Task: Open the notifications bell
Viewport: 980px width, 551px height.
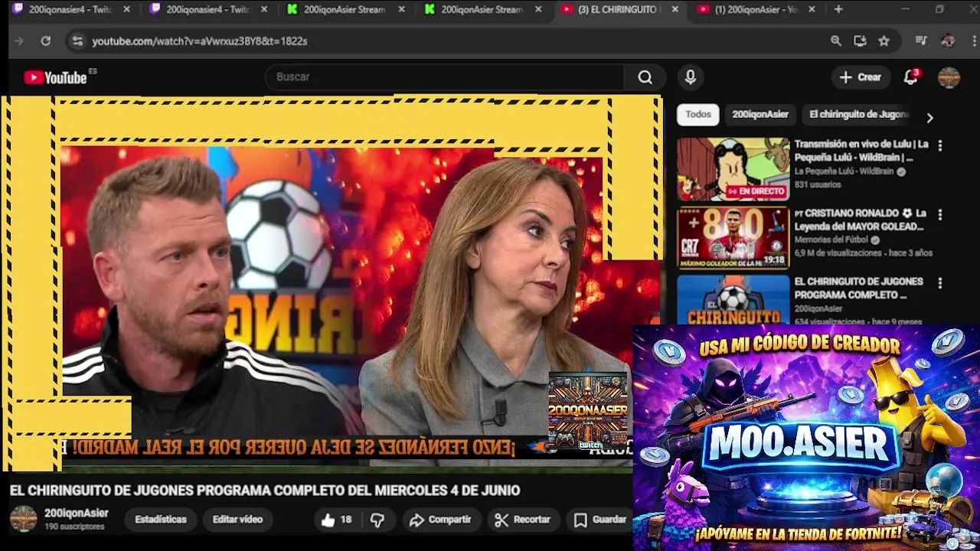Action: 910,77
